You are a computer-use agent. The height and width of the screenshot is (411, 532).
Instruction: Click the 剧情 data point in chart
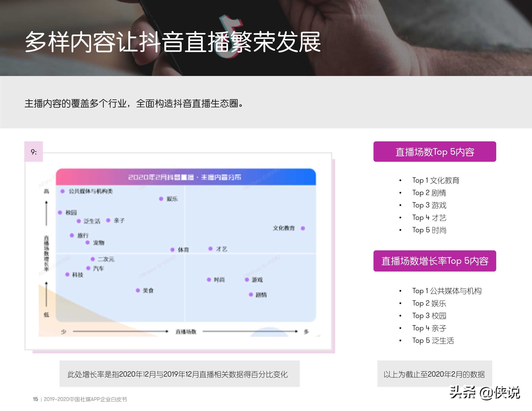[x=251, y=295]
